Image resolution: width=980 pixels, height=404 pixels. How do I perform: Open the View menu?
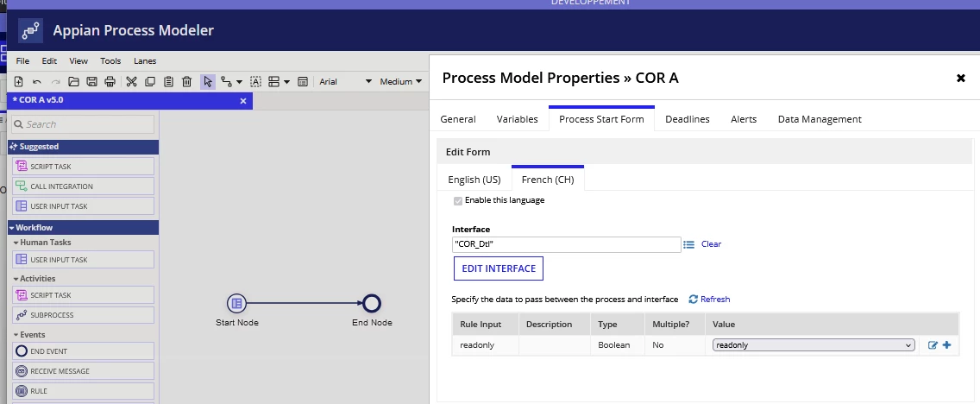coord(79,61)
